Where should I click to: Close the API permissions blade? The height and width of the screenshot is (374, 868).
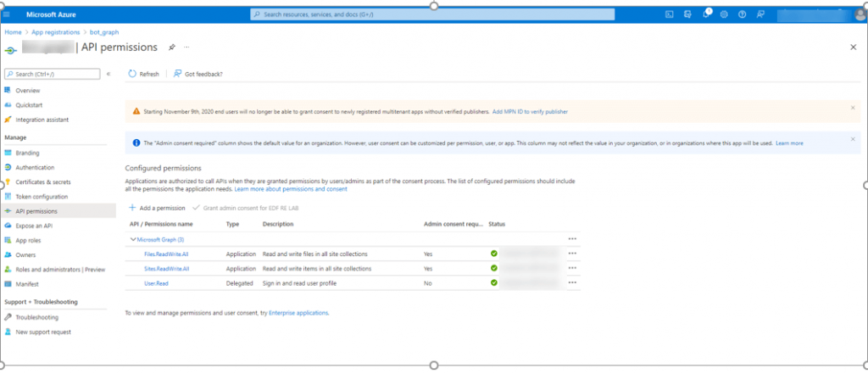(853, 47)
